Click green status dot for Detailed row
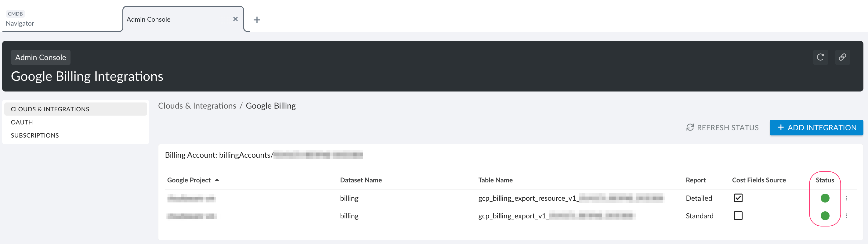 click(825, 198)
